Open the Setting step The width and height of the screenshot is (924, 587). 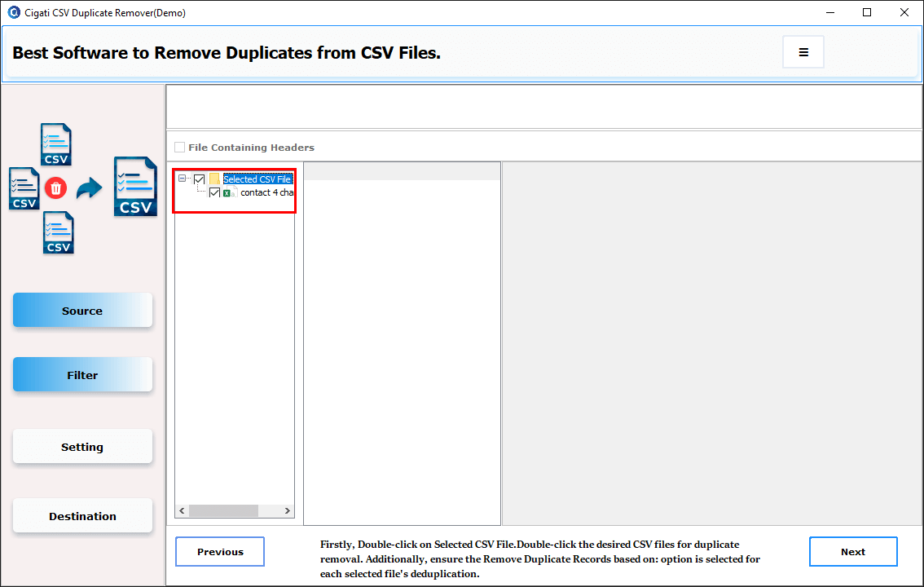pyautogui.click(x=82, y=447)
